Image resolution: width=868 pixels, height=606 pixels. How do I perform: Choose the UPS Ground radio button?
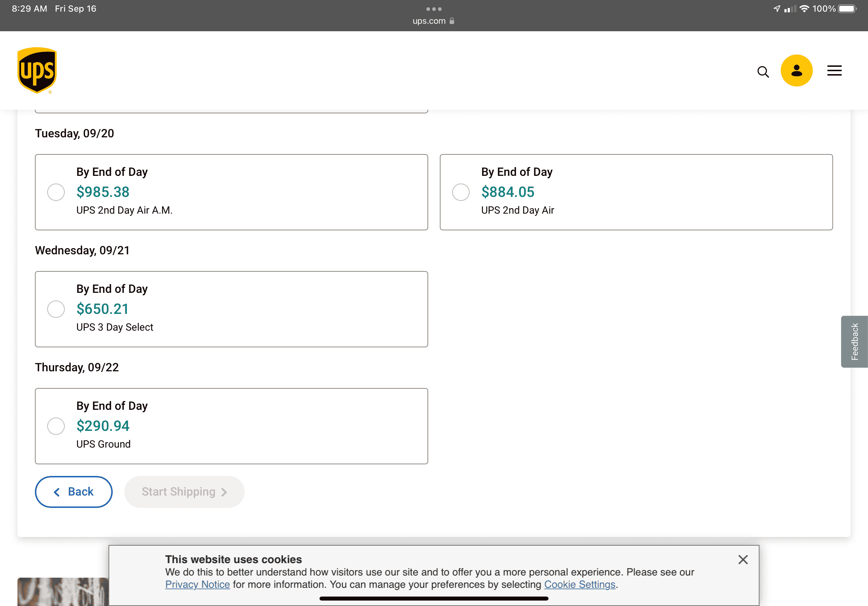[56, 426]
